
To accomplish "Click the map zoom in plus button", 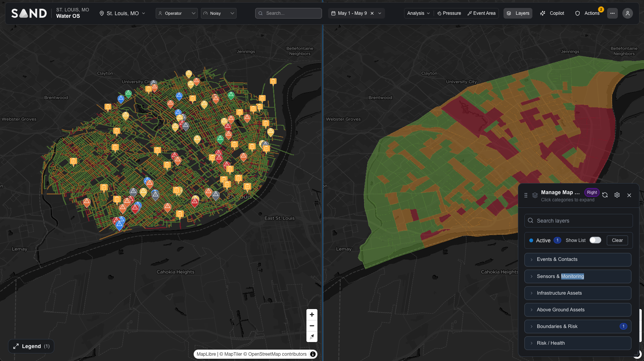I will pos(312,315).
